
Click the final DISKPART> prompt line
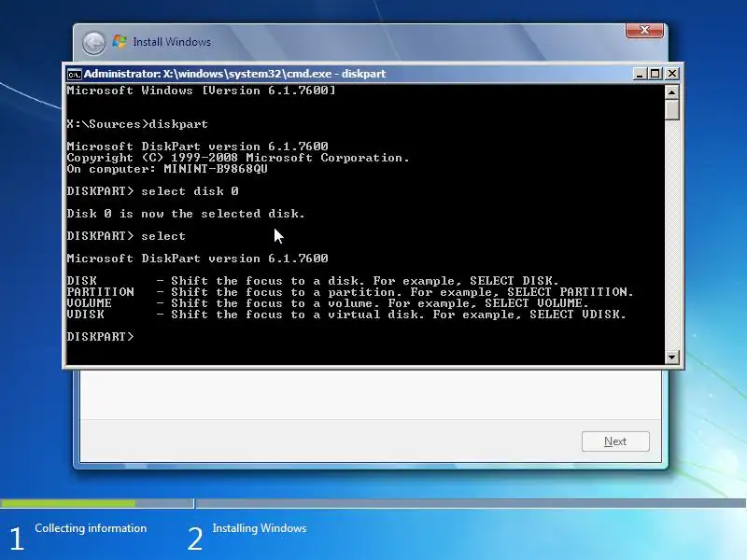click(101, 337)
